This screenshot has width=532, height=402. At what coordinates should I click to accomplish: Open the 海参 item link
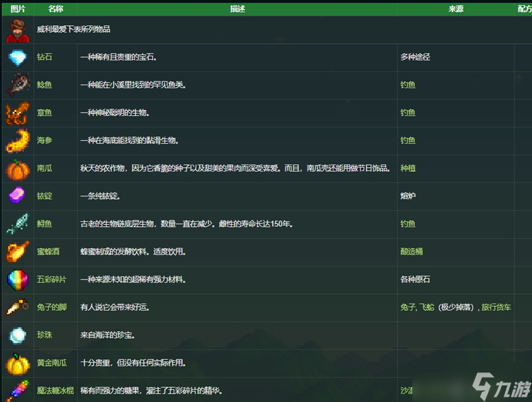pos(45,140)
